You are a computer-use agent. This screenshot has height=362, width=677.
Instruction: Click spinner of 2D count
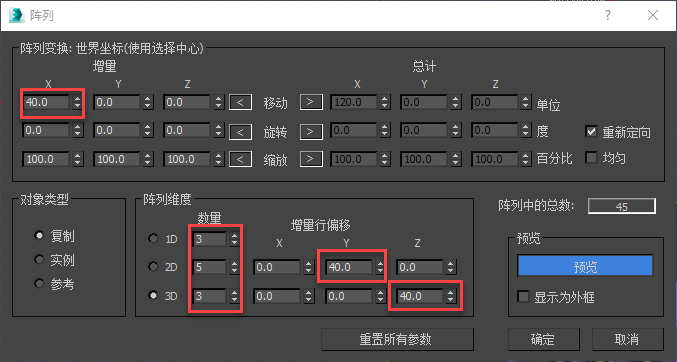(x=234, y=267)
